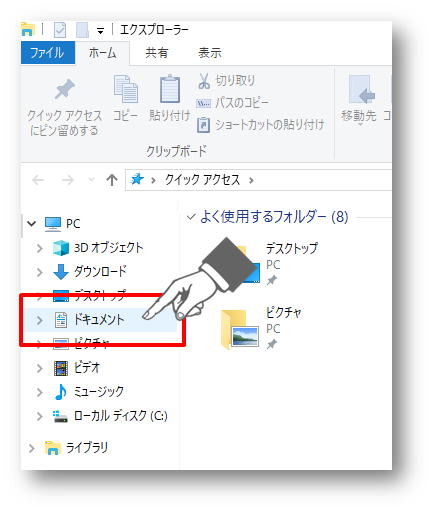The height and width of the screenshot is (512, 434).
Task: Open the 移動先 (Move To) dropdown
Action: tap(359, 100)
